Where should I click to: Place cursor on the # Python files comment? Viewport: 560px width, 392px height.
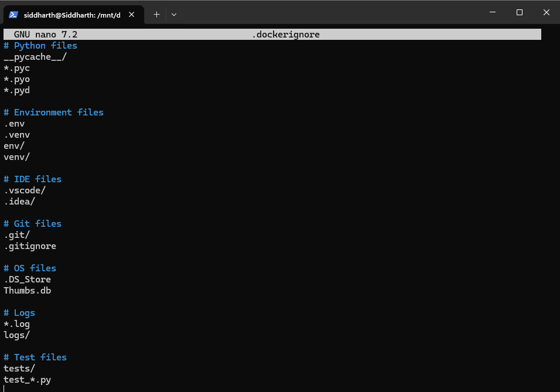pyautogui.click(x=40, y=46)
